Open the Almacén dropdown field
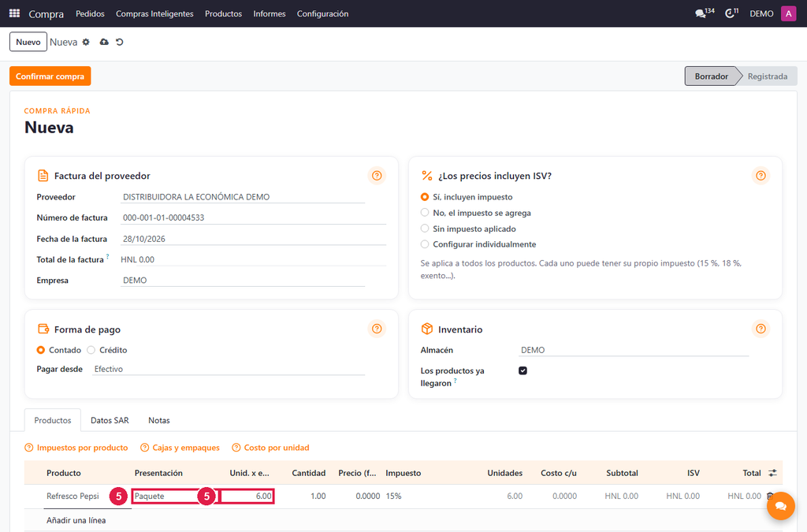Viewport: 807px width, 532px height. pyautogui.click(x=634, y=350)
